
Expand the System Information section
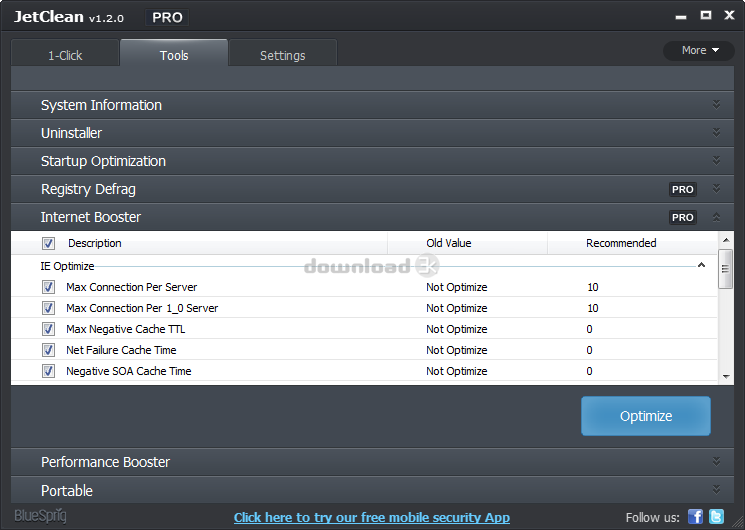tap(372, 105)
